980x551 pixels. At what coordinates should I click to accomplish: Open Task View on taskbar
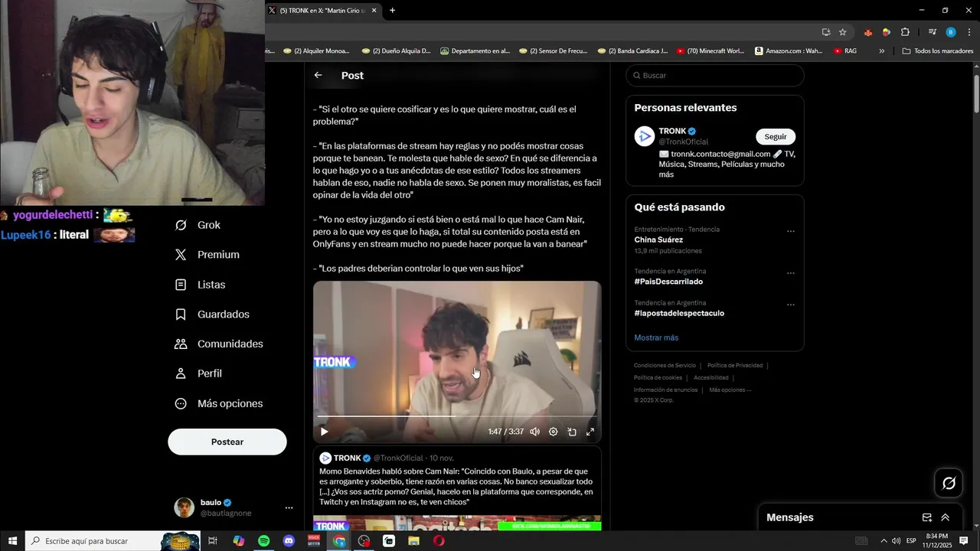point(214,541)
